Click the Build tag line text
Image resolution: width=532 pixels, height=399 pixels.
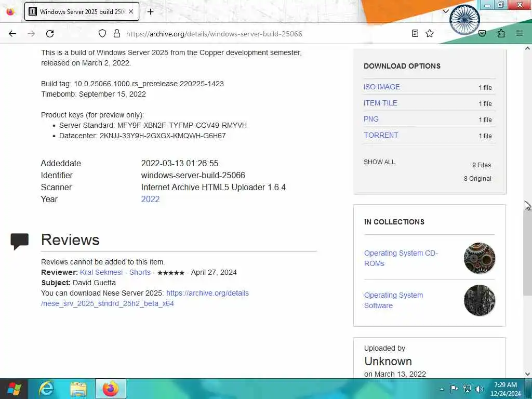pos(132,84)
